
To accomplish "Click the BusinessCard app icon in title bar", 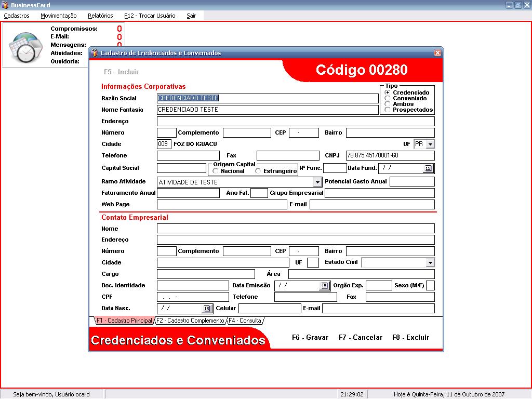I will [5, 5].
